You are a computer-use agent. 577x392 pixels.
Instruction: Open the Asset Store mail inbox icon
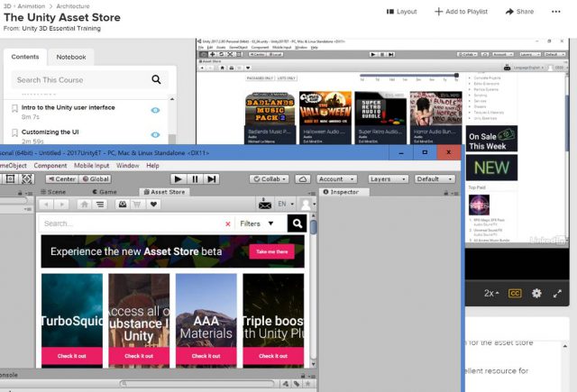[x=265, y=204]
